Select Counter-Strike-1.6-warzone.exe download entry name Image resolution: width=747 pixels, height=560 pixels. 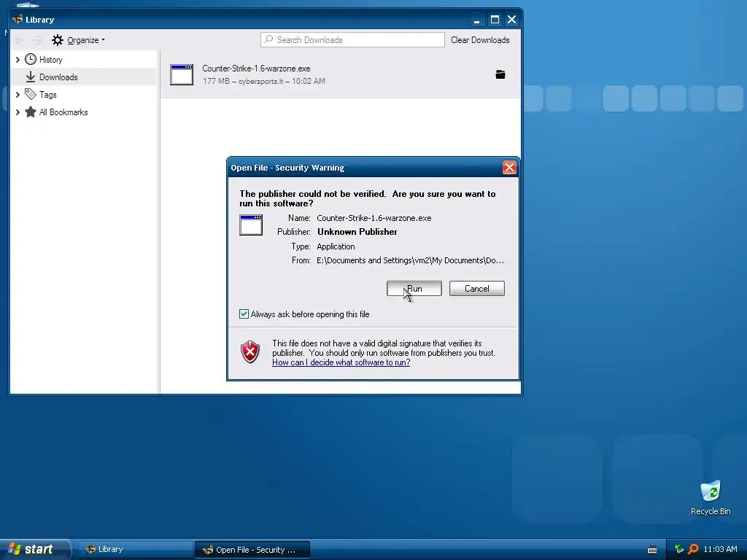(256, 68)
